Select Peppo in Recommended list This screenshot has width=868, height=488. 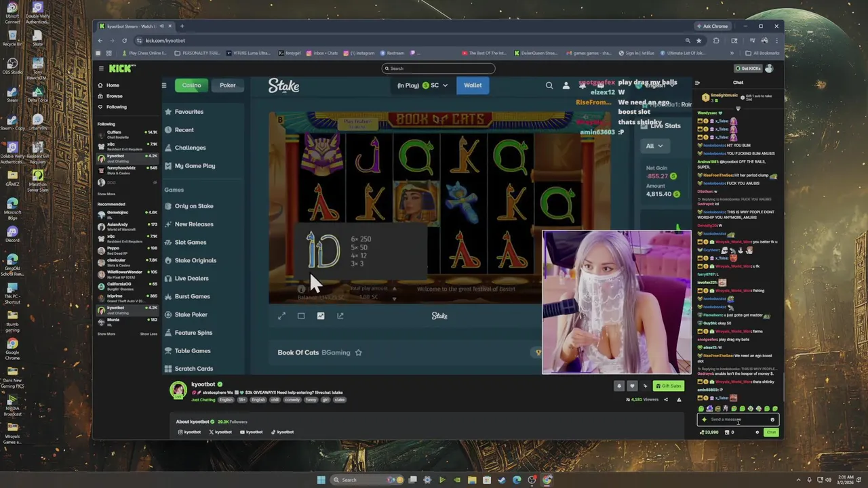tap(127, 249)
